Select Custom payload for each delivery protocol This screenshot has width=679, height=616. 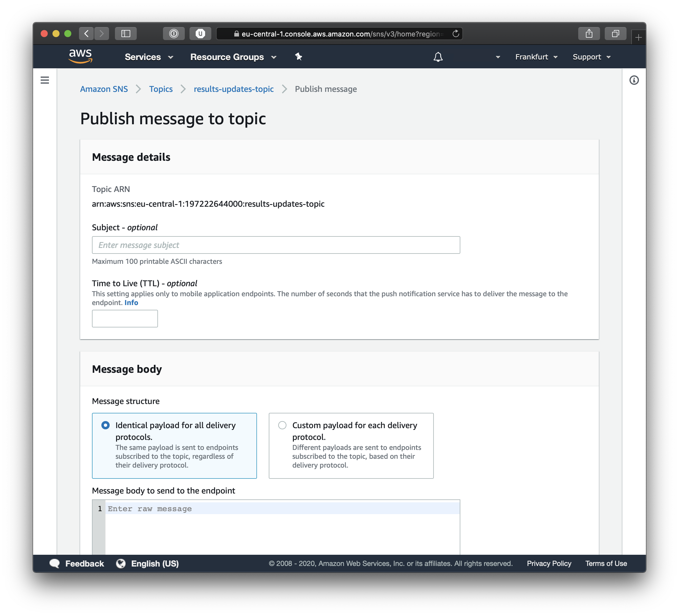[282, 425]
